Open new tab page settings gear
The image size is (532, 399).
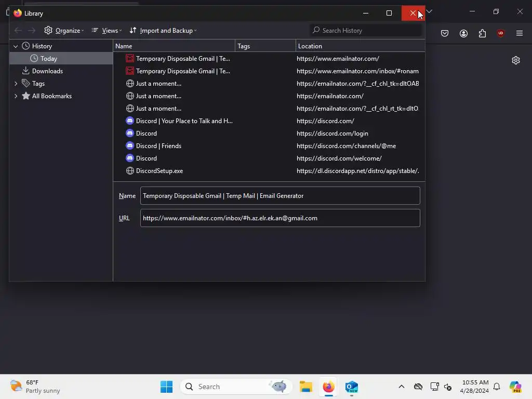tap(516, 60)
